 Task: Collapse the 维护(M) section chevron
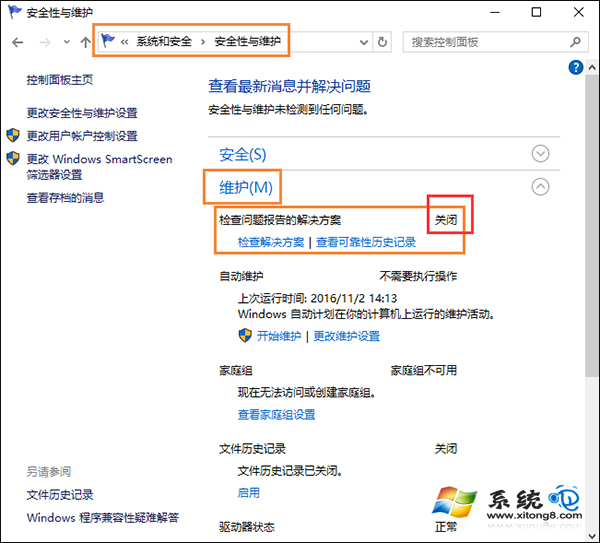click(540, 187)
